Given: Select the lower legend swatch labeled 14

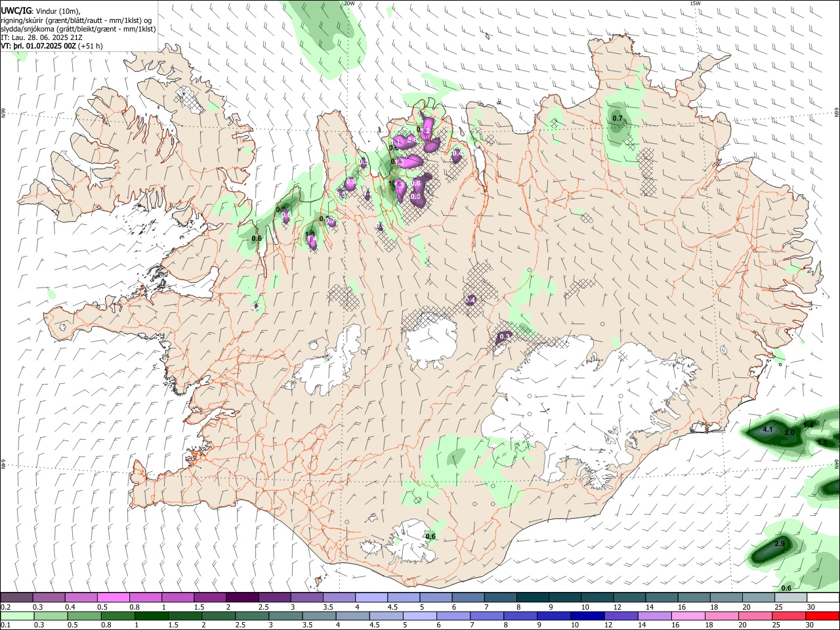Looking at the screenshot, I should [x=654, y=616].
